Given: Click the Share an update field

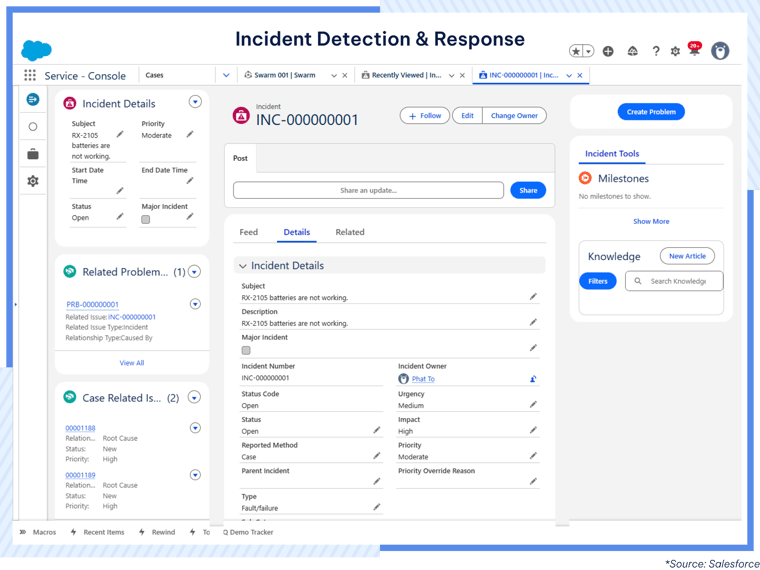Looking at the screenshot, I should [368, 190].
